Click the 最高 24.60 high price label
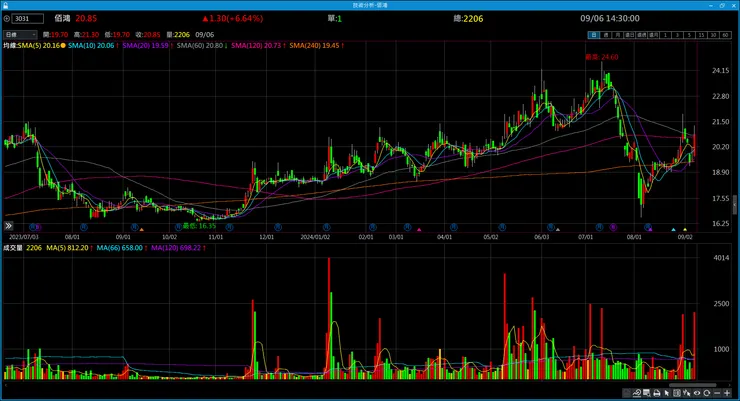The image size is (740, 401). (602, 57)
